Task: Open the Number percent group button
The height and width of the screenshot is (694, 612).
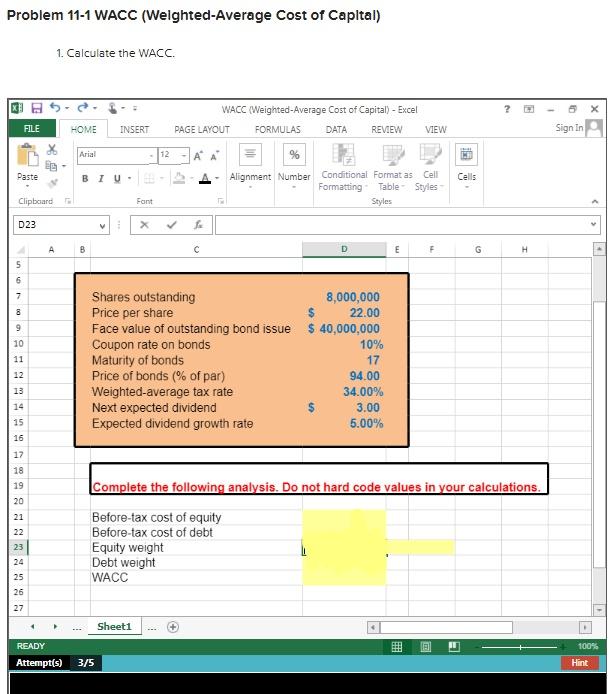Action: [294, 166]
